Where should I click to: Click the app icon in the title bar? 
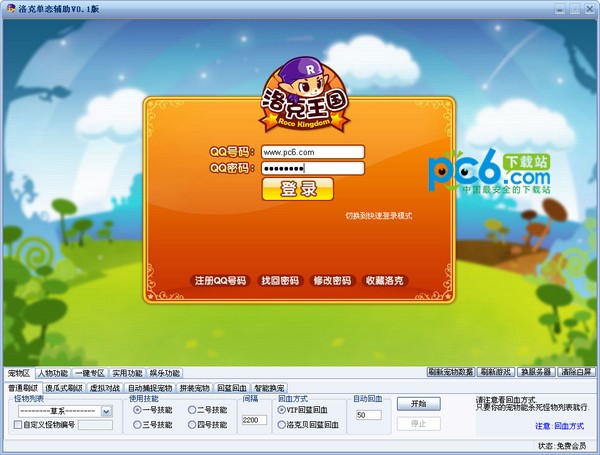pyautogui.click(x=11, y=8)
